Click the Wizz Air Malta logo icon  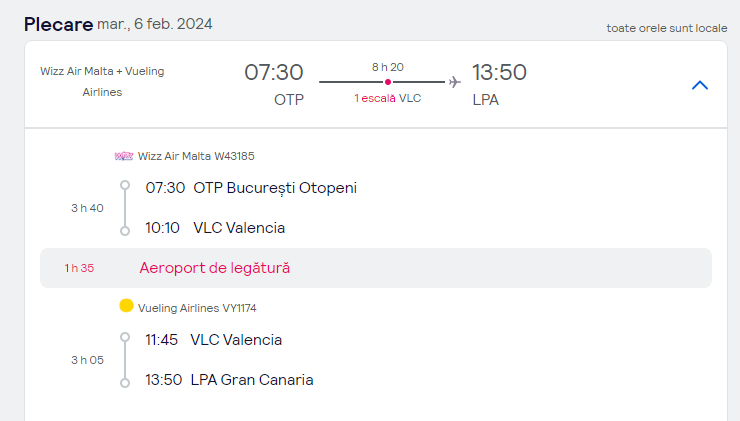click(124, 156)
